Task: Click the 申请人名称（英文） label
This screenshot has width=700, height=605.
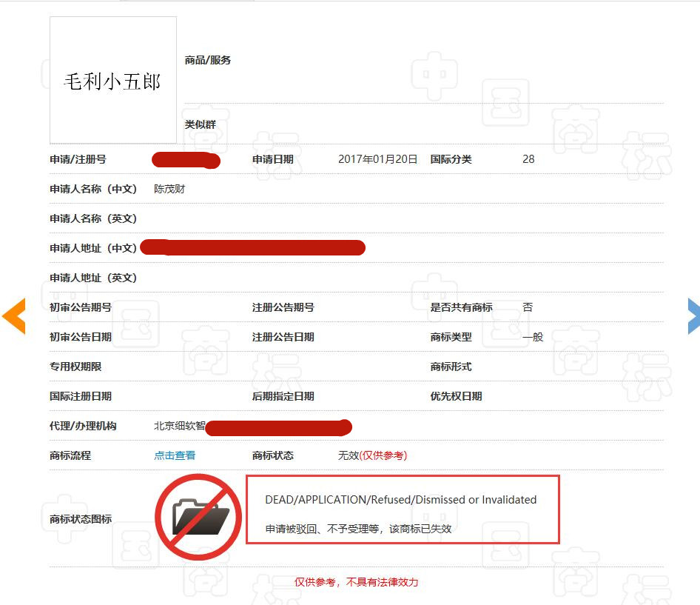Action: 93,218
